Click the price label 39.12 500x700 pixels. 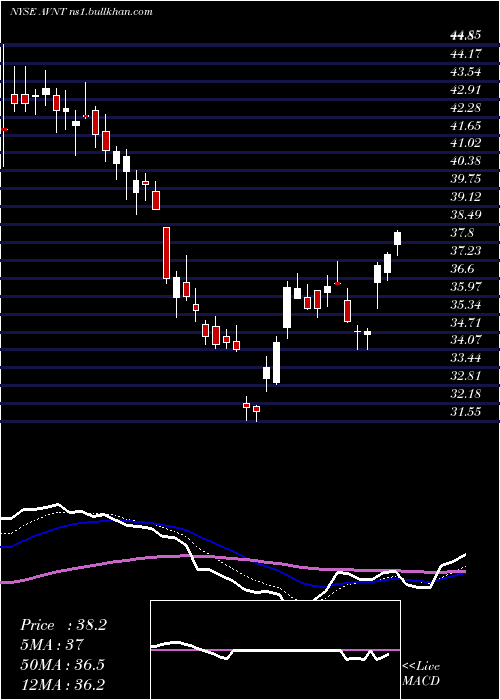466,197
